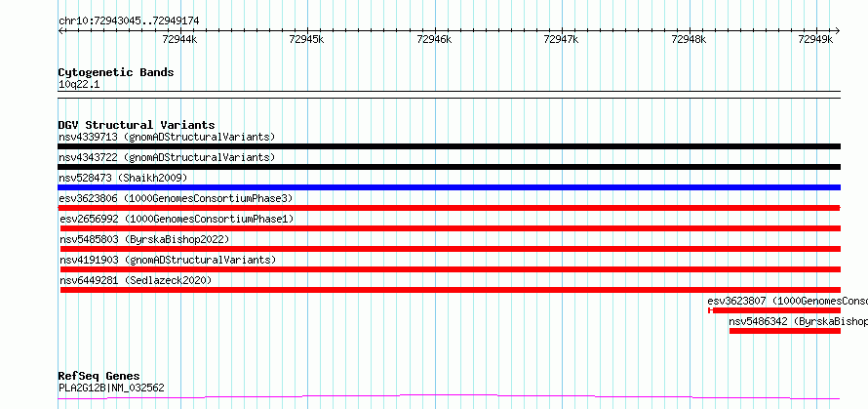Viewport: 868px width, 409px height.
Task: Click the short red bar for esv3623807
Action: tap(774, 310)
